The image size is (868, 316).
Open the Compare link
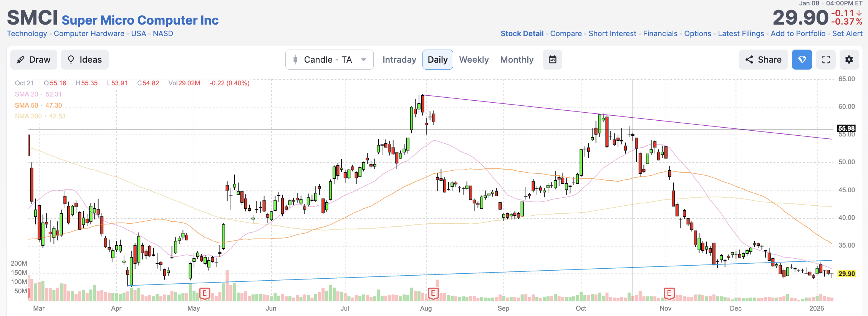coord(566,33)
